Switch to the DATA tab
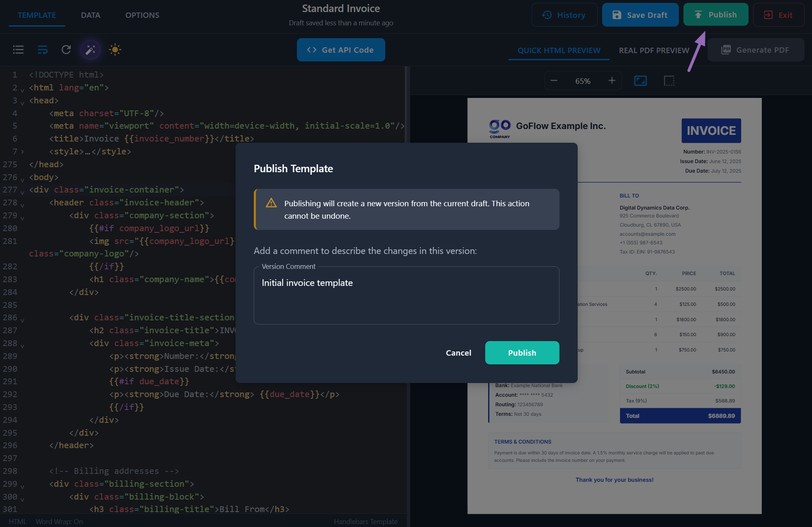 tap(90, 15)
